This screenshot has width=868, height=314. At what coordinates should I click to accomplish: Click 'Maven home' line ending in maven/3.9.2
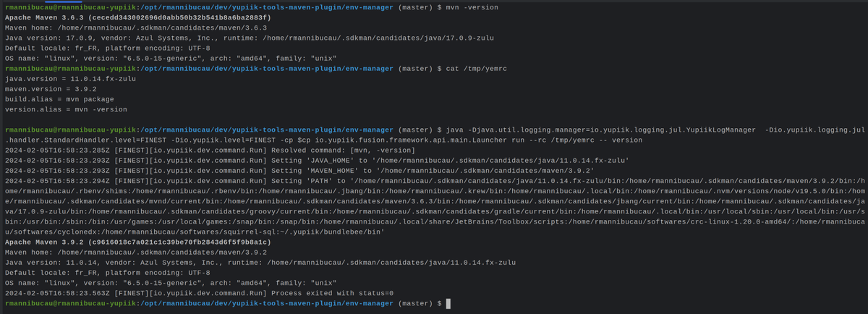coord(136,253)
